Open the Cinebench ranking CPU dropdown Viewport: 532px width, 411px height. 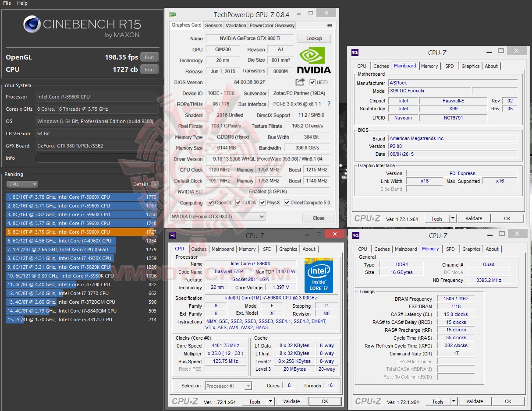tap(22, 184)
